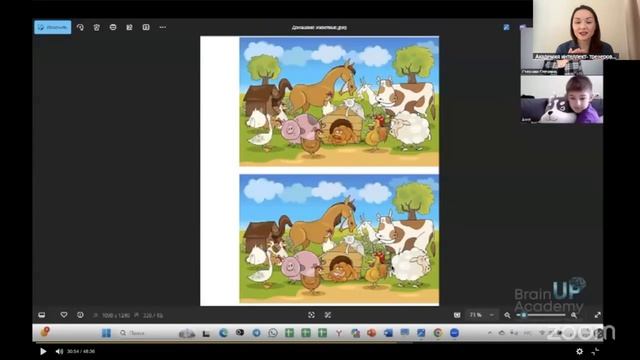Select the teacher's webcam video tile
Viewport: 640px width, 360px height.
(586, 30)
